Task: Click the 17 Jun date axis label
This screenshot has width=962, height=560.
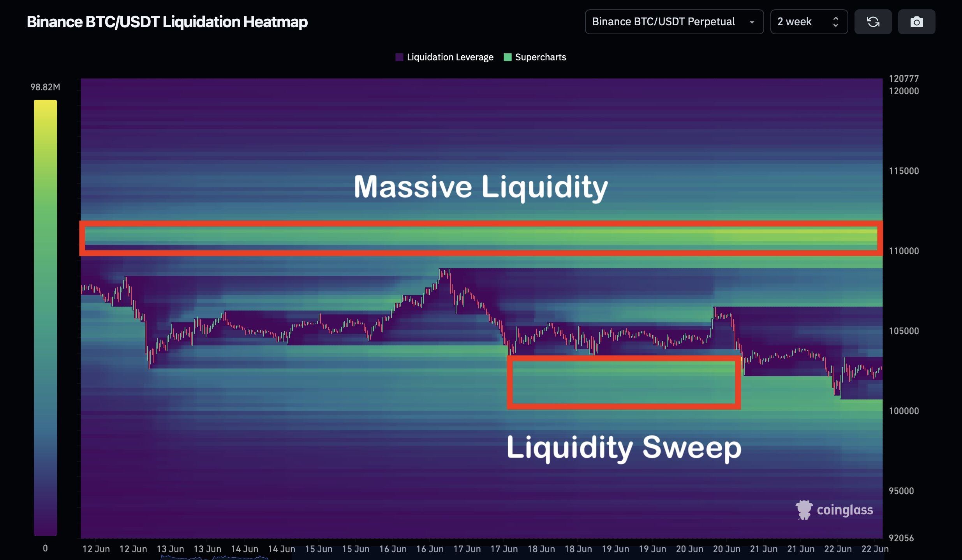Action: coord(467,549)
